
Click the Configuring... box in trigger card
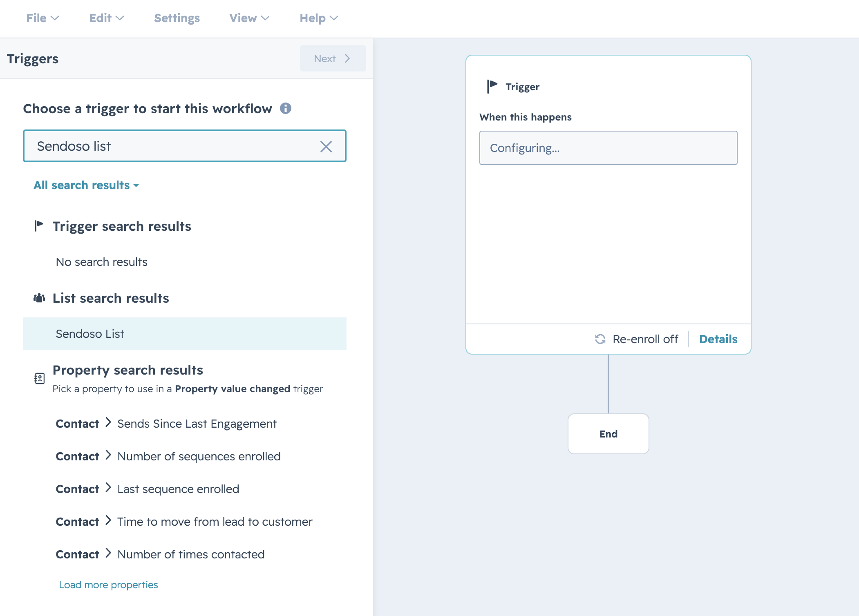tap(608, 148)
